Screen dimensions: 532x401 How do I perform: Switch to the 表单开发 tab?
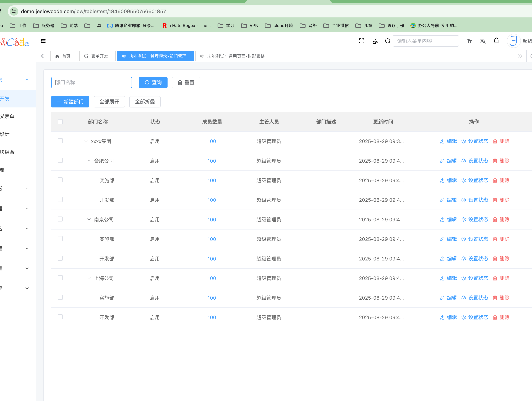pyautogui.click(x=97, y=56)
